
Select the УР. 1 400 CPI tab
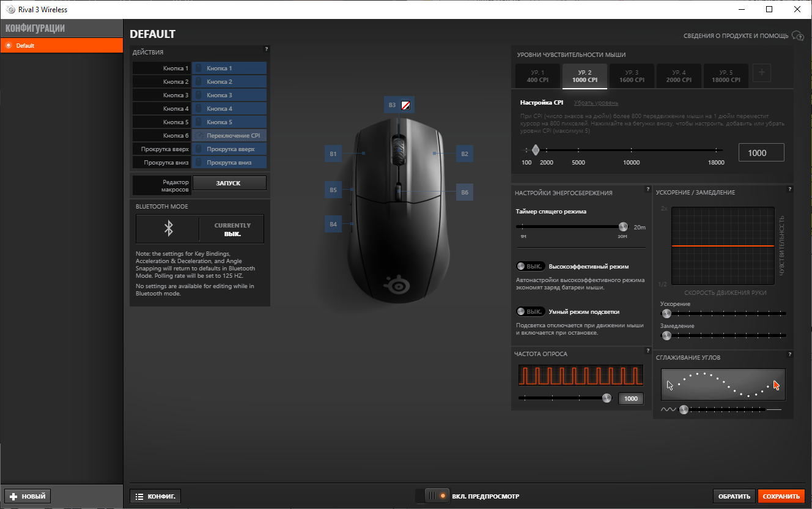click(x=537, y=76)
